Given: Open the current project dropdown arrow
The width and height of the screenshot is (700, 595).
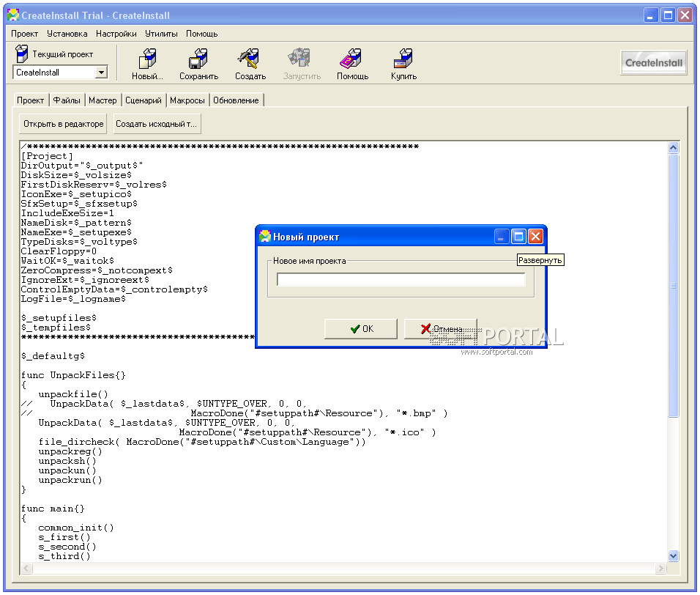Looking at the screenshot, I should coord(102,73).
